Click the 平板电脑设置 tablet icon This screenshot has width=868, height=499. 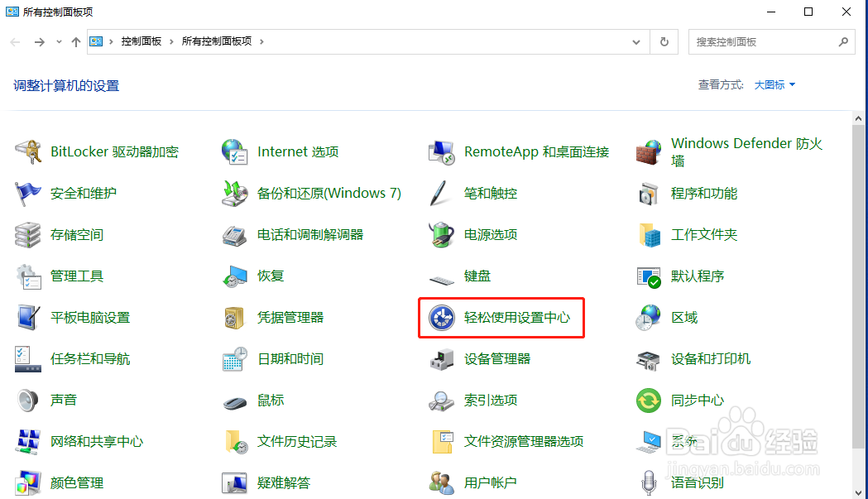27,317
